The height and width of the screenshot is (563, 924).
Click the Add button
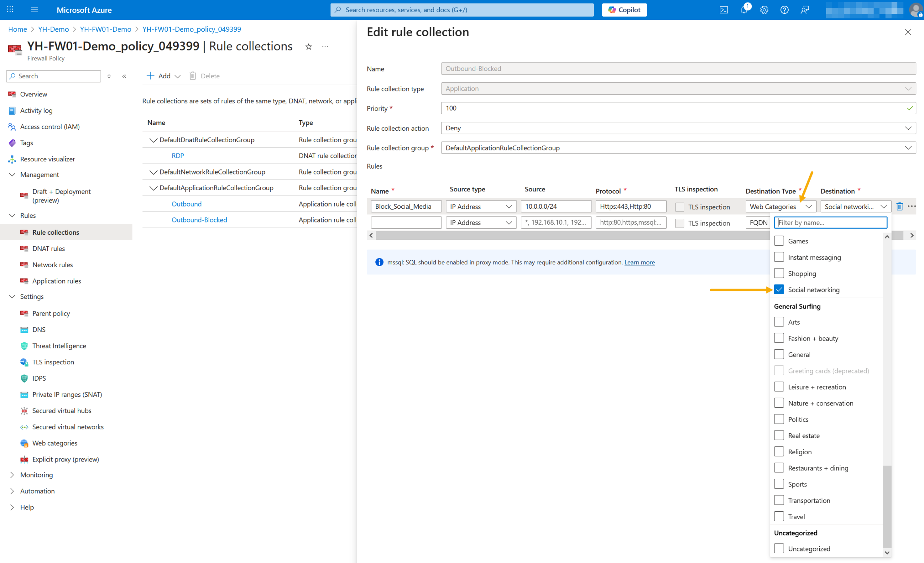pos(163,76)
